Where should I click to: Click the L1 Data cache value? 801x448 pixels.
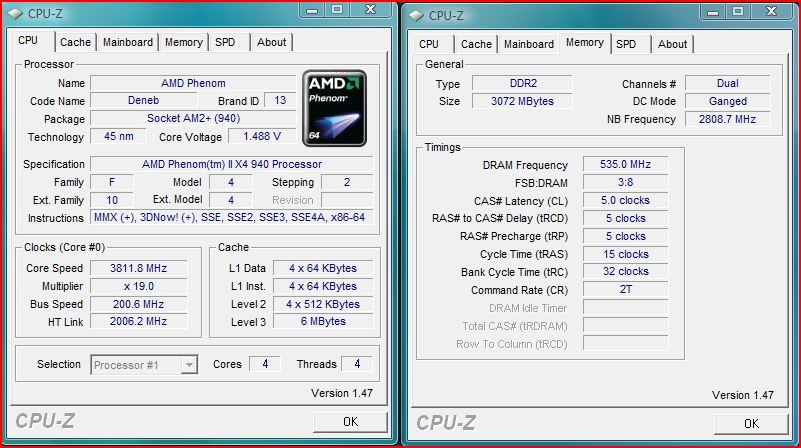pos(323,268)
